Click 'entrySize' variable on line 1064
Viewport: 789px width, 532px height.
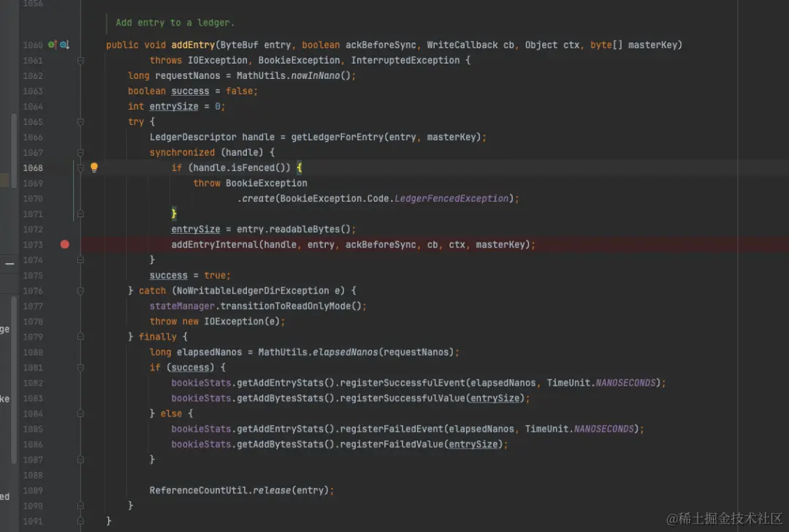(174, 106)
